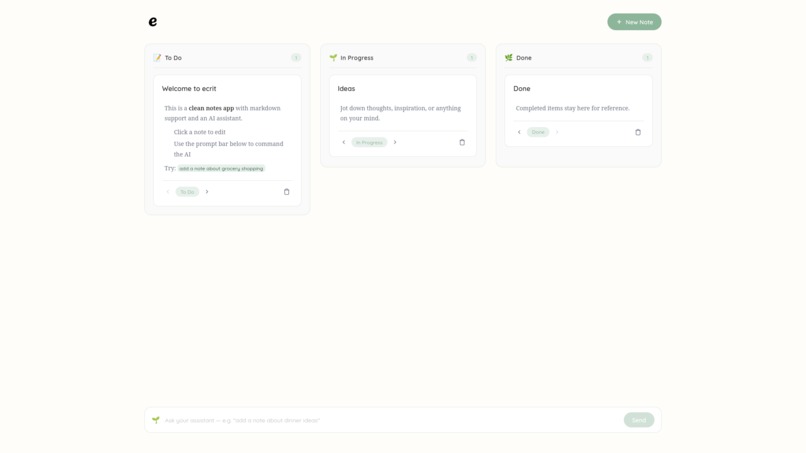Screen dimensions: 806x453
Task: Click the To Do status pill on Welcome note
Action: tap(187, 192)
